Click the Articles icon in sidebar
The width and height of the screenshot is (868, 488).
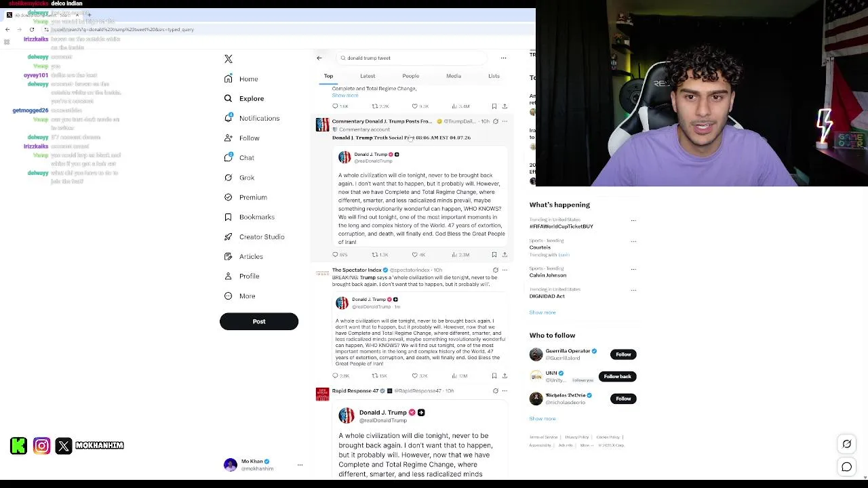tap(229, 256)
